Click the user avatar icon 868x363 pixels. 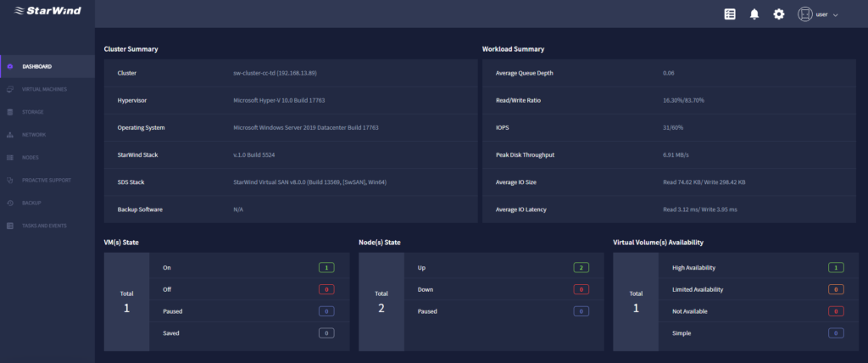(x=804, y=14)
